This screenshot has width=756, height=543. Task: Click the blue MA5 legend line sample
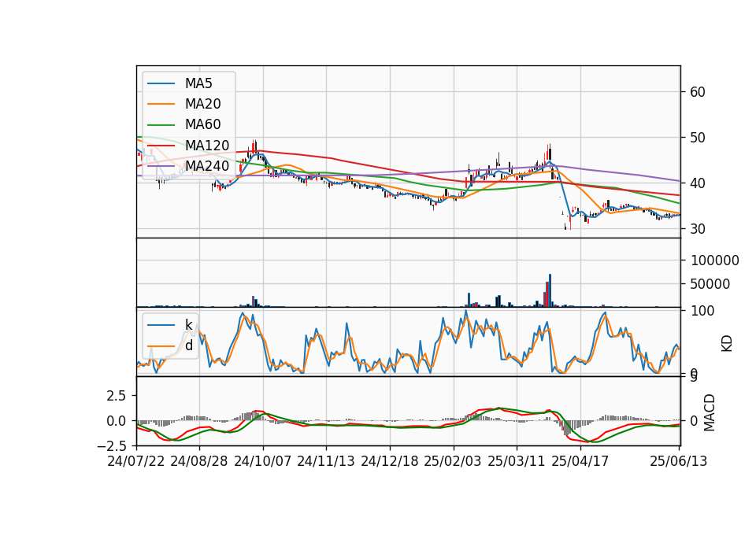point(161,83)
